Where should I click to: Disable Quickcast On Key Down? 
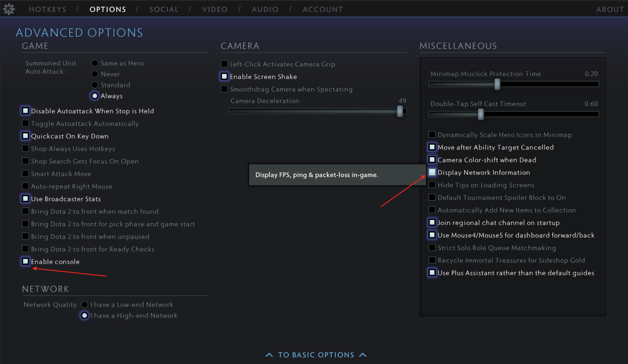[x=25, y=136]
